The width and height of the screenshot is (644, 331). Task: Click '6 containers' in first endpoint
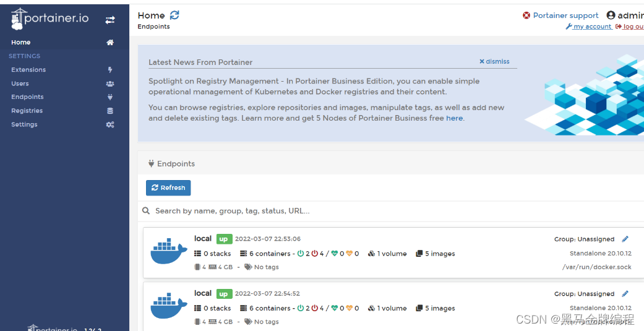coord(270,254)
